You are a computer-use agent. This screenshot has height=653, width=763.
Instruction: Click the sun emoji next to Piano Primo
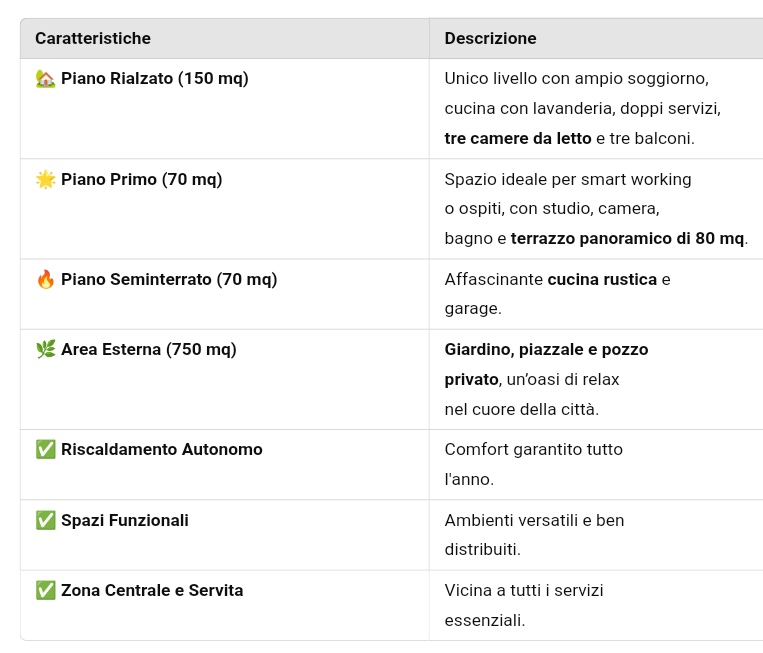click(45, 179)
